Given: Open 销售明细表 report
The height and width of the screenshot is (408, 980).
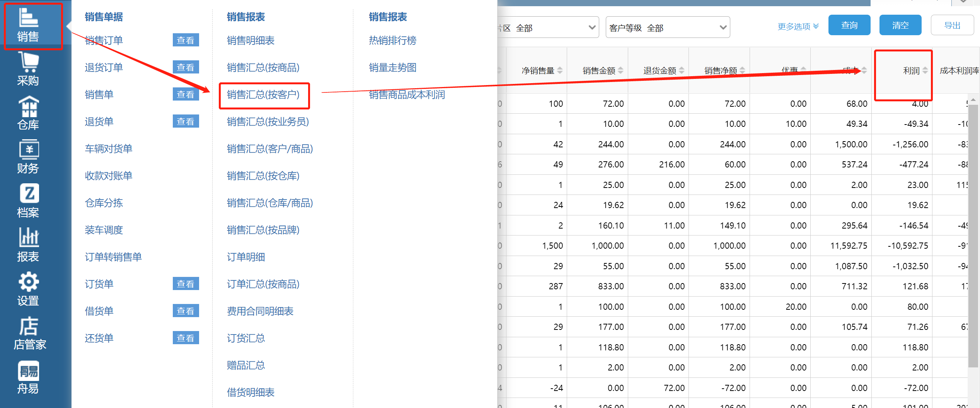Looking at the screenshot, I should tap(251, 40).
